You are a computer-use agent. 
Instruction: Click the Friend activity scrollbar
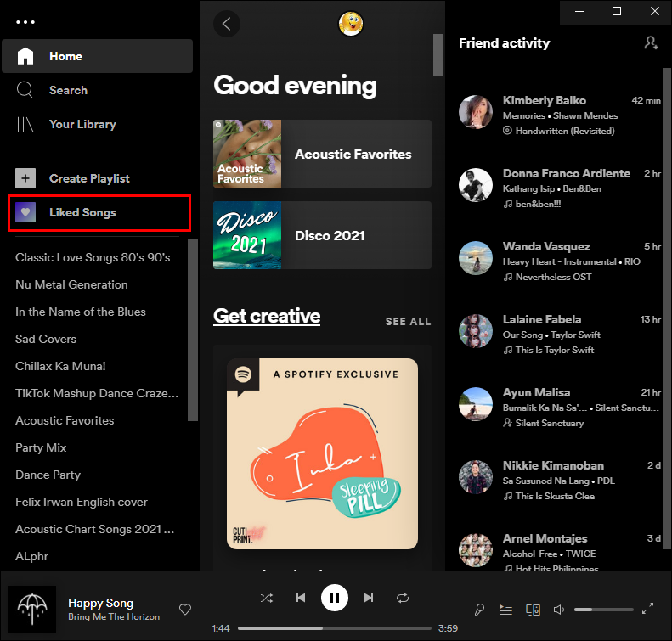(x=666, y=308)
